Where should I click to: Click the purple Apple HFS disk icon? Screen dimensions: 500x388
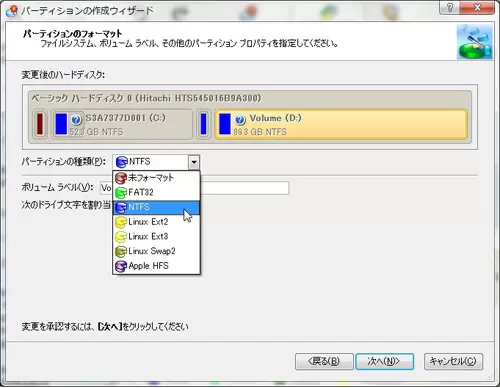[x=121, y=266]
